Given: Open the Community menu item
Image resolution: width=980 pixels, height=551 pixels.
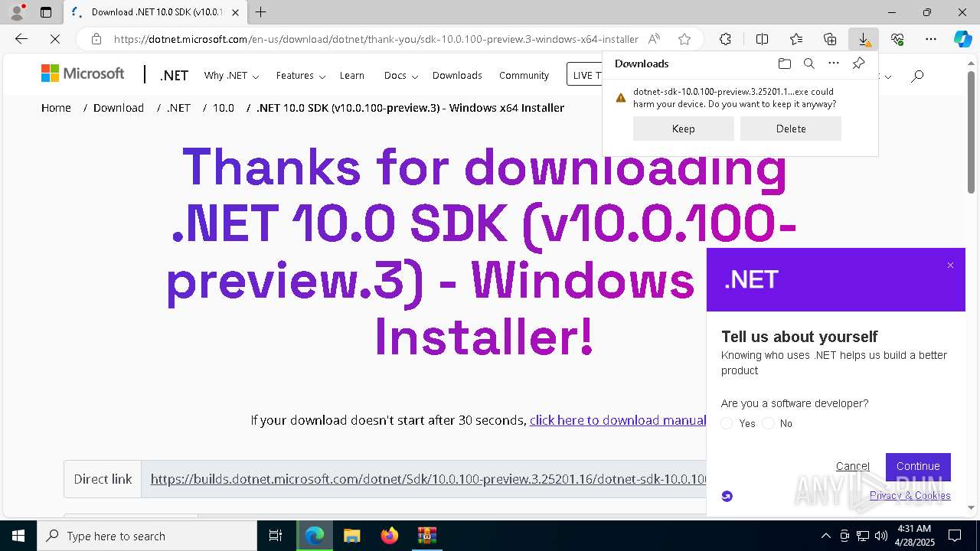Looking at the screenshot, I should 524,76.
